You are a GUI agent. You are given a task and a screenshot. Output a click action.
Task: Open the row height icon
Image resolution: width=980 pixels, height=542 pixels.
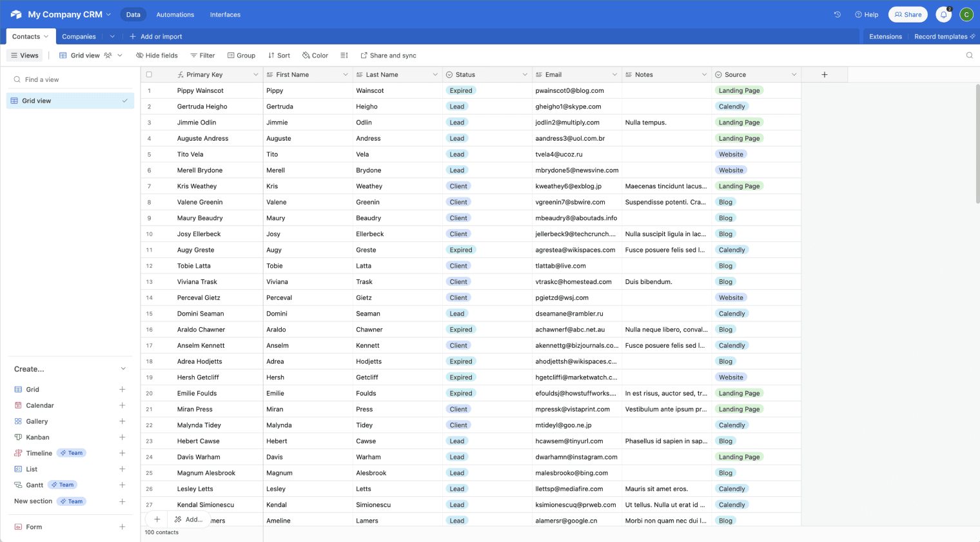344,55
